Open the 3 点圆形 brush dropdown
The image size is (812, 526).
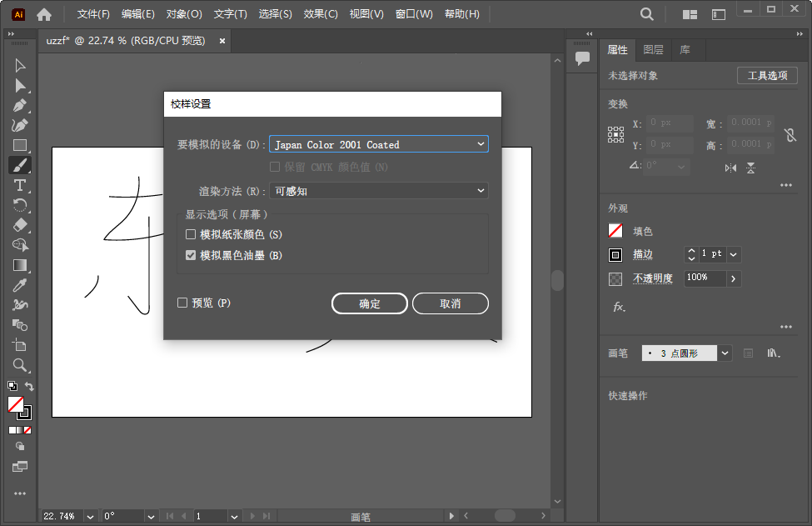(724, 353)
